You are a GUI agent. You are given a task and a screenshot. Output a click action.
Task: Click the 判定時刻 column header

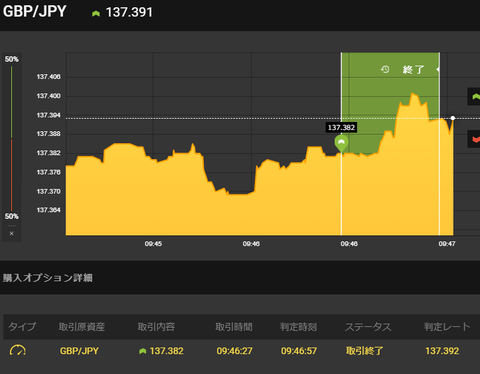[x=298, y=327]
